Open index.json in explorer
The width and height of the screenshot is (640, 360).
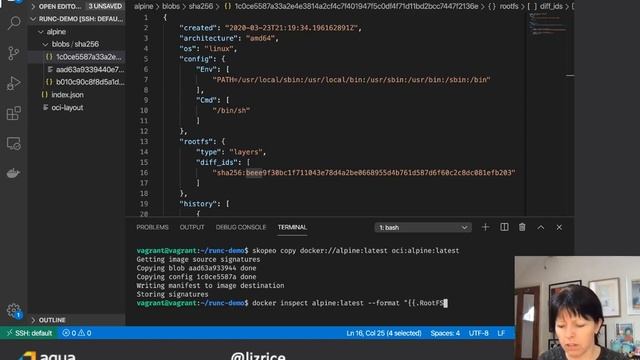coord(67,95)
